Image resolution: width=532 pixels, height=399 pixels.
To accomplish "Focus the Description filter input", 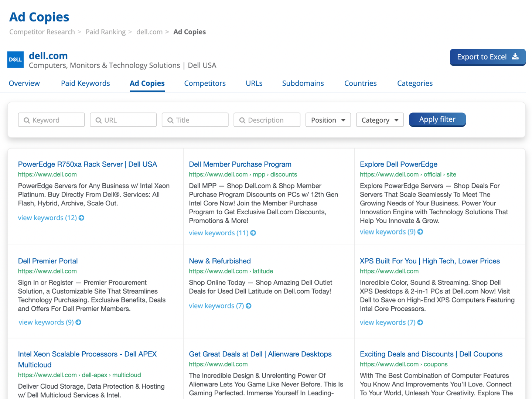I will tap(267, 120).
